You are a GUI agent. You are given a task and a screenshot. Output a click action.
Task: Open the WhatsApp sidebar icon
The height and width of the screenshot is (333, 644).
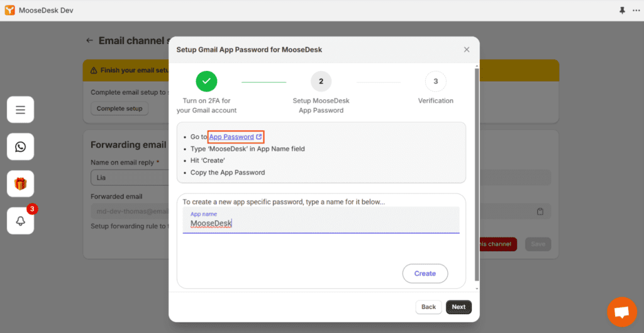(x=21, y=146)
